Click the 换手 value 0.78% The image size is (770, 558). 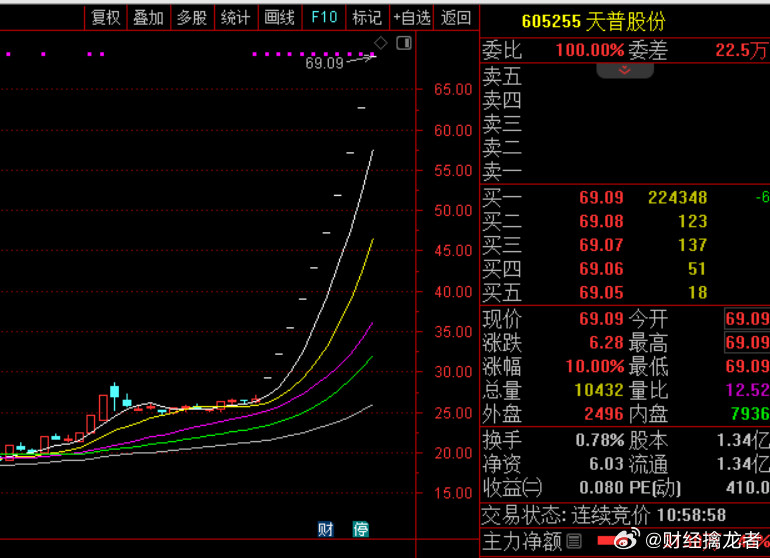(x=600, y=440)
